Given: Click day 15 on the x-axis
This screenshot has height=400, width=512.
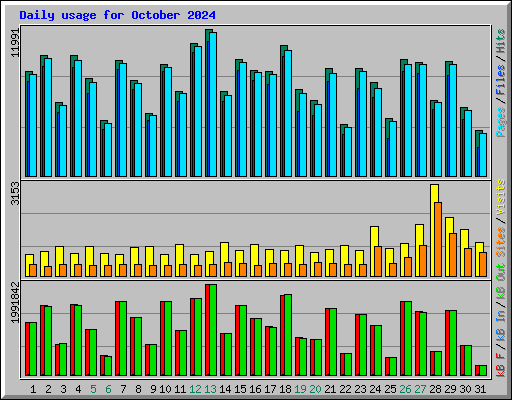Looking at the screenshot, I should [x=240, y=389].
